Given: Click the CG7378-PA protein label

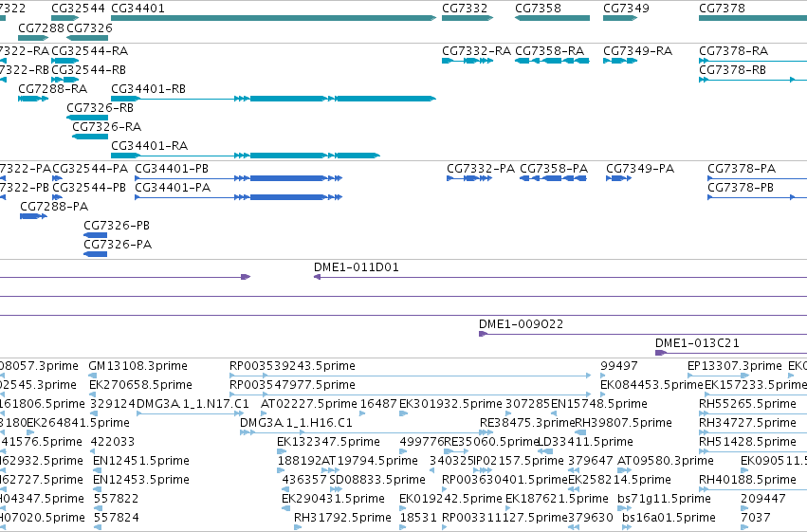Looking at the screenshot, I should point(742,169).
